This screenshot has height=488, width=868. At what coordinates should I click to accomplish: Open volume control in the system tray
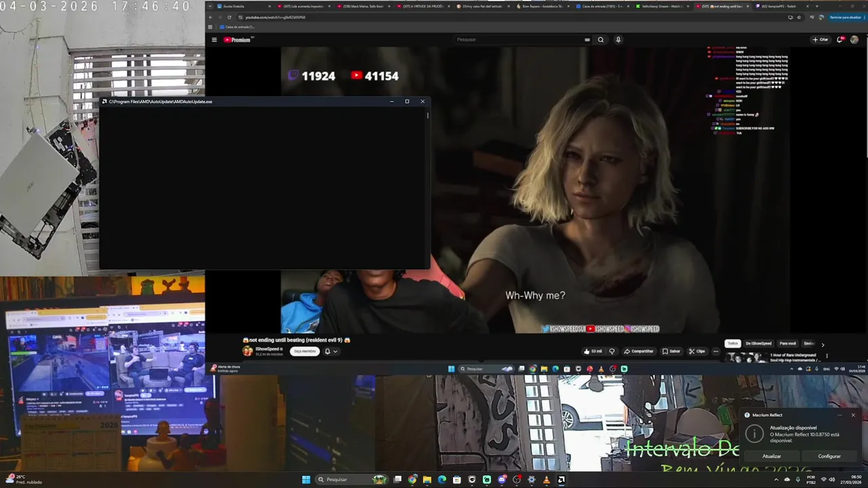pyautogui.click(x=832, y=479)
